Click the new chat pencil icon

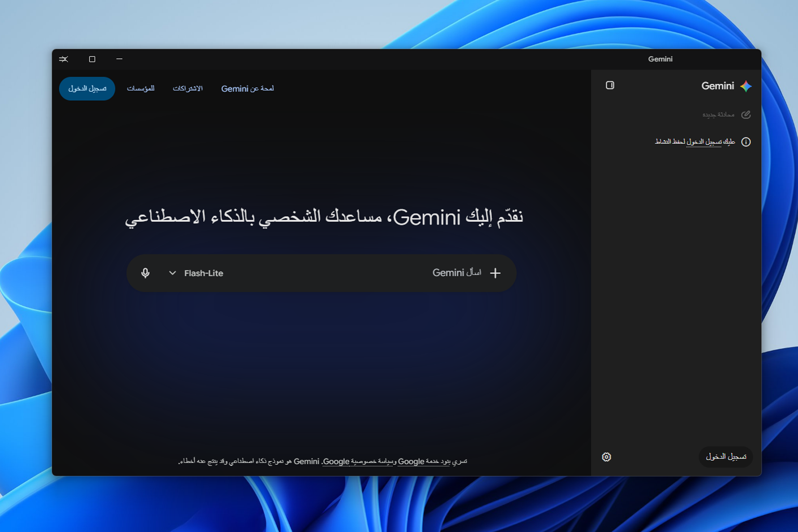(746, 115)
